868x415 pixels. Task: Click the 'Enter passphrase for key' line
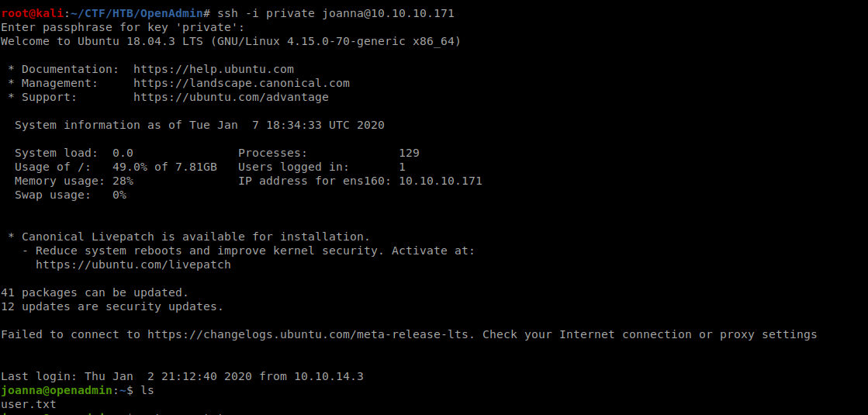(x=123, y=27)
